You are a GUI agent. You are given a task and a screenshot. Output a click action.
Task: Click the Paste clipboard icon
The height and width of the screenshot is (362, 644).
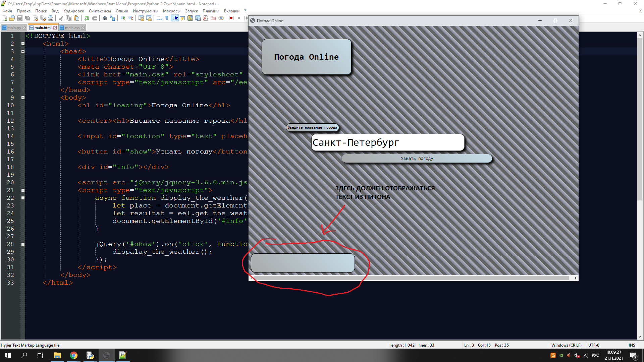(x=76, y=18)
